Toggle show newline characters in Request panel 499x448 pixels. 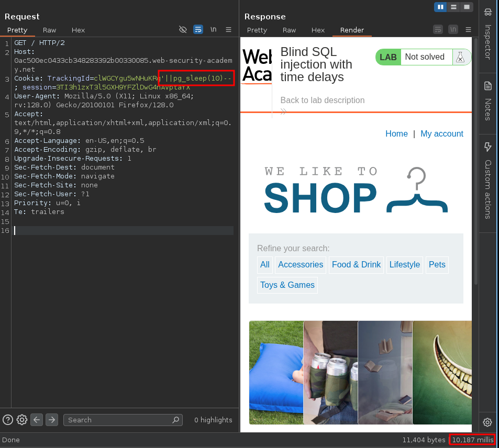click(213, 30)
